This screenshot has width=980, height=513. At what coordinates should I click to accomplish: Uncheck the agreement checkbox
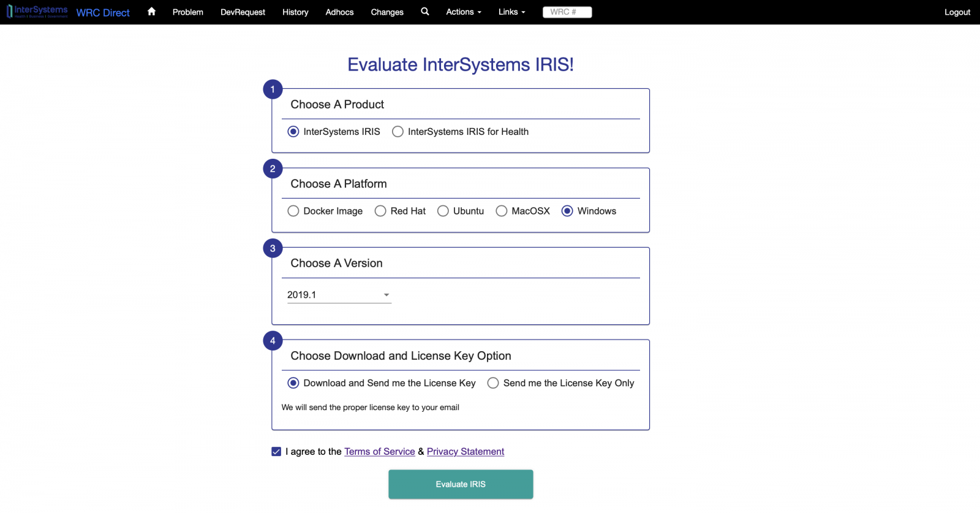[276, 452]
